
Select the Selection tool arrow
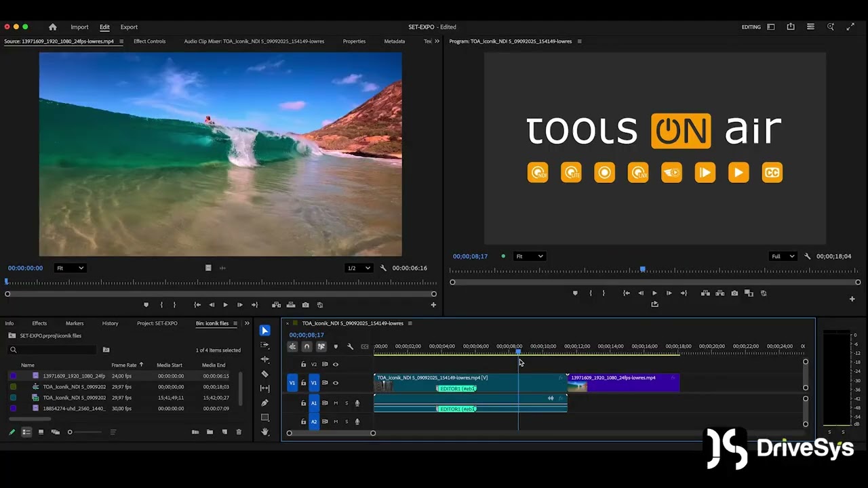click(265, 331)
